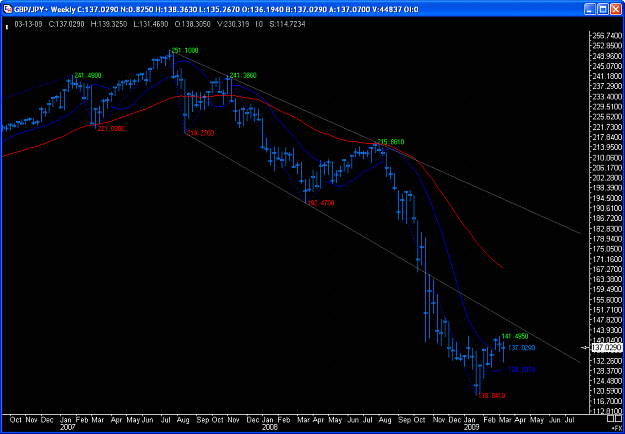Click the 256.7400 value on the price axis
The width and height of the screenshot is (625, 434).
609,35
